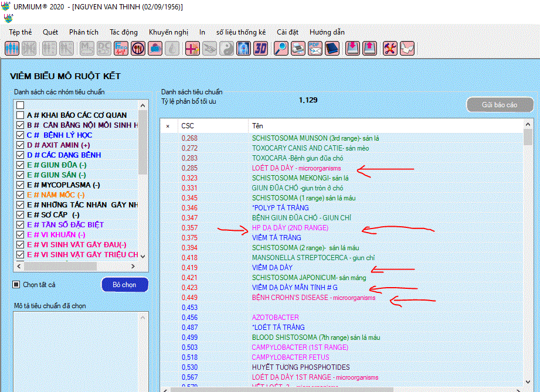The height and width of the screenshot is (392, 540).
Task: Click the people group icon in the toolbar
Action: [x=12, y=49]
